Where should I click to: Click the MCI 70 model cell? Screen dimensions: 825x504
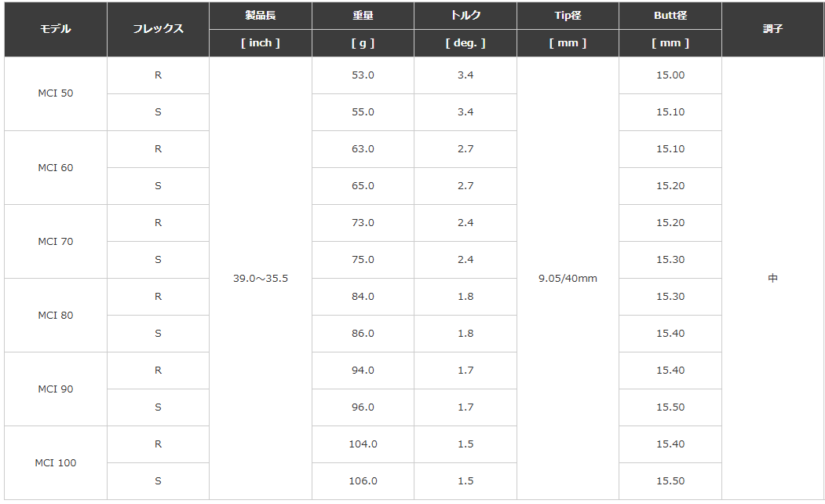click(x=55, y=242)
